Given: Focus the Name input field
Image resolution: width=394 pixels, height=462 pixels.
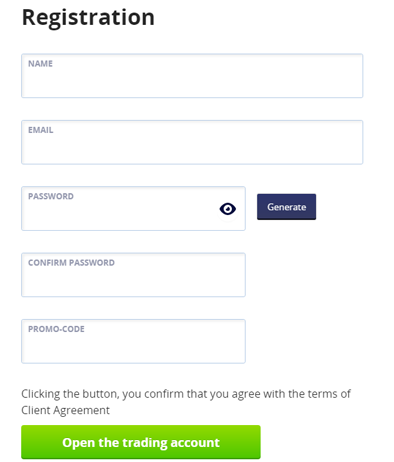Looking at the screenshot, I should (x=192, y=76).
